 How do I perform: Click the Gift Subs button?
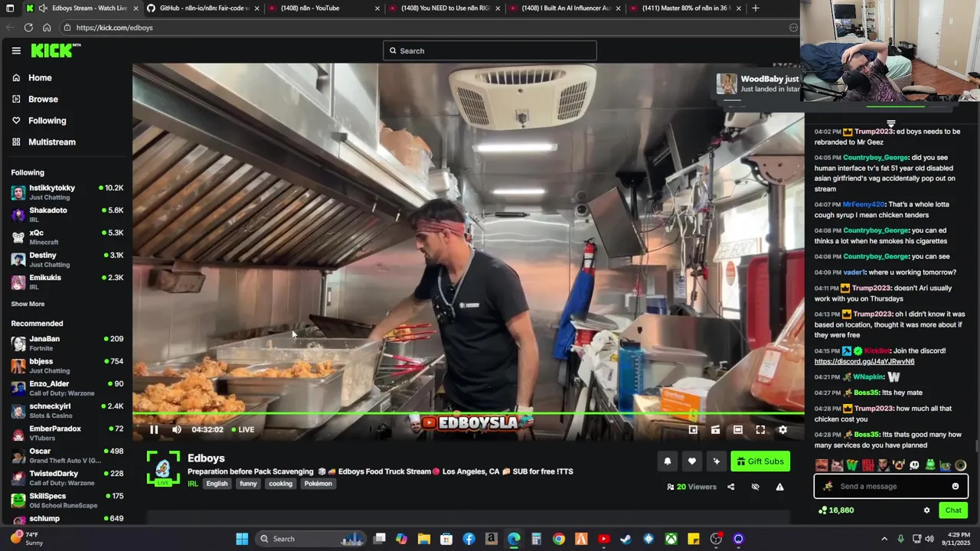pos(760,461)
